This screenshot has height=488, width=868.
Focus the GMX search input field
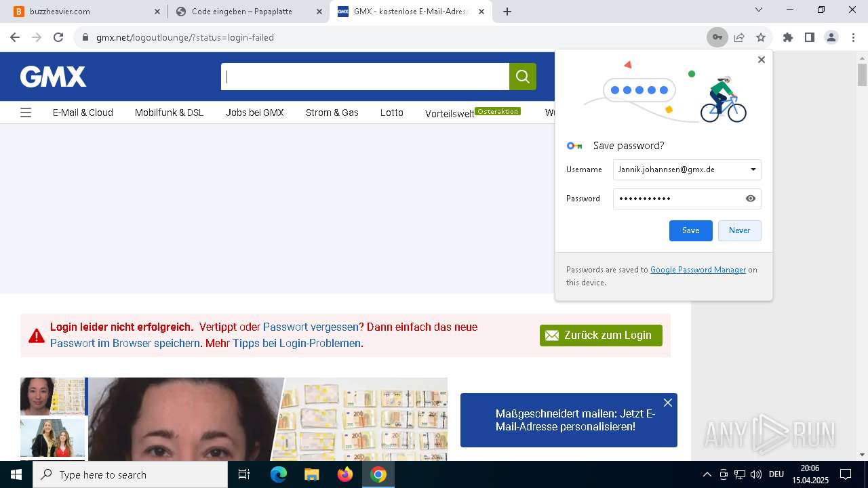(365, 77)
